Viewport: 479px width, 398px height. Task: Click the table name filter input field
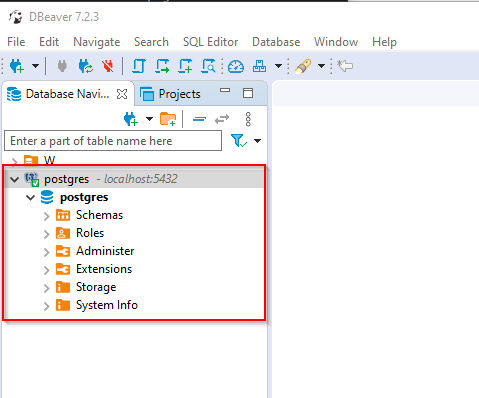click(113, 141)
